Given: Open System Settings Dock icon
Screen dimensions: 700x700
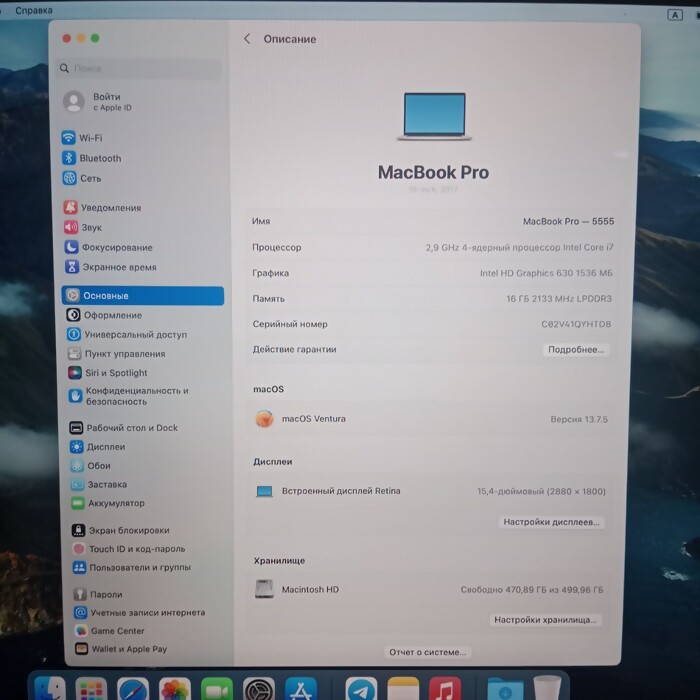Looking at the screenshot, I should (x=259, y=688).
